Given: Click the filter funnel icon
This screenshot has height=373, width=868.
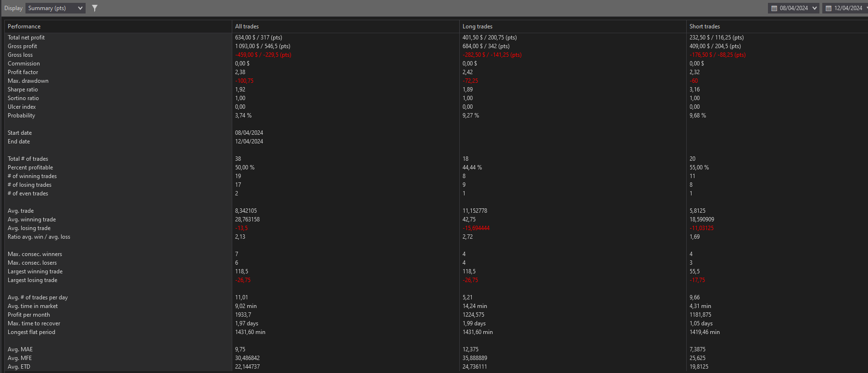Looking at the screenshot, I should coord(95,8).
